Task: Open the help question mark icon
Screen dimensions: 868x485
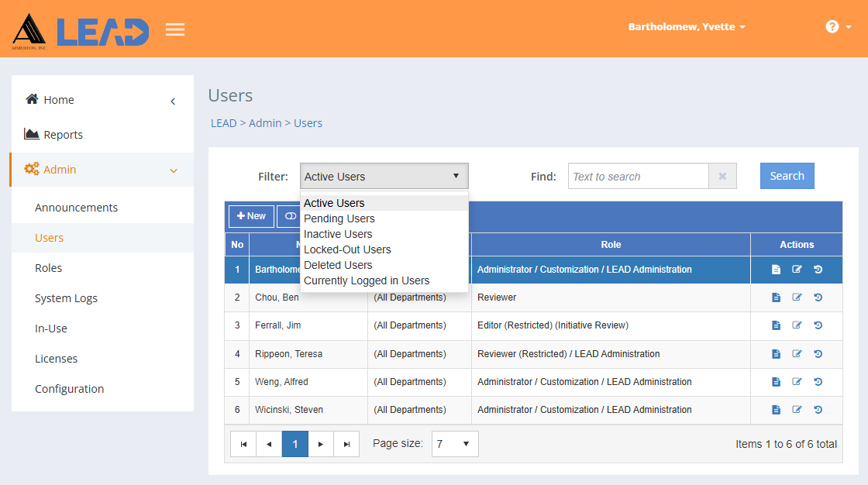Action: click(831, 26)
